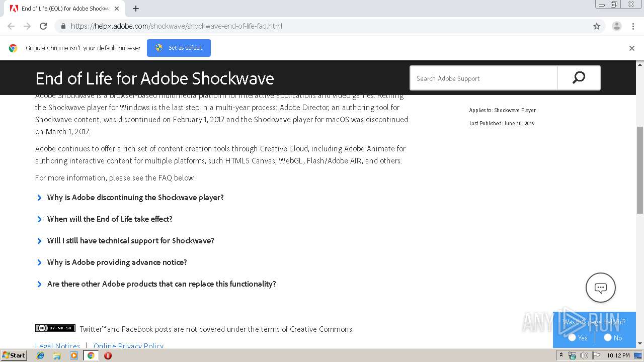Image resolution: width=644 pixels, height=362 pixels.
Task: Expand 'Why is Adobe discontinuing the Shockwave player?'
Action: click(135, 198)
